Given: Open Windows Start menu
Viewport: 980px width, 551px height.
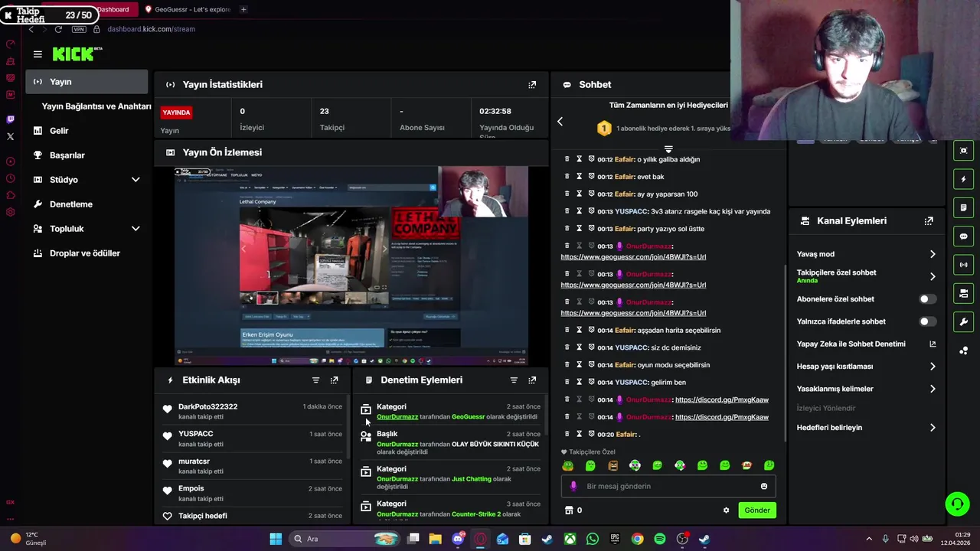Looking at the screenshot, I should (276, 539).
